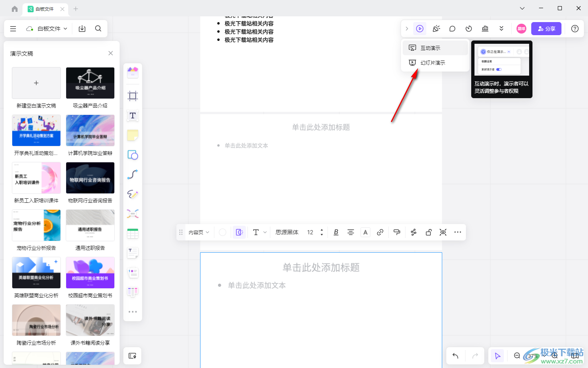Click the font size stepper arrows
This screenshot has width=588, height=368.
click(x=322, y=232)
